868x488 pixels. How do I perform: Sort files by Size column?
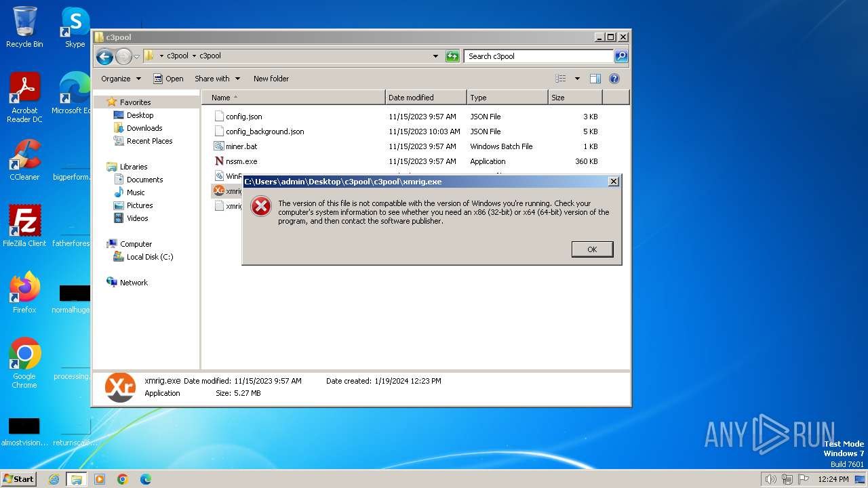[x=575, y=98]
